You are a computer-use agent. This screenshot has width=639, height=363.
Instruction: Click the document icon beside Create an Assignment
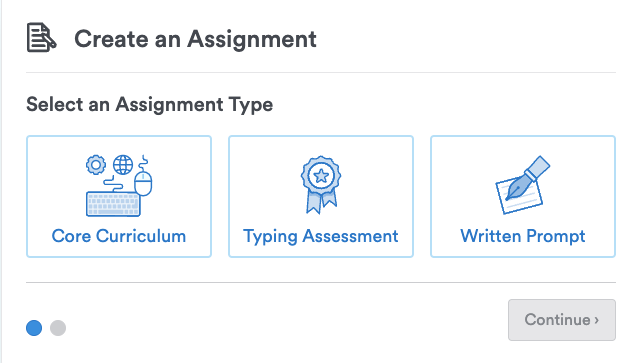pos(41,37)
